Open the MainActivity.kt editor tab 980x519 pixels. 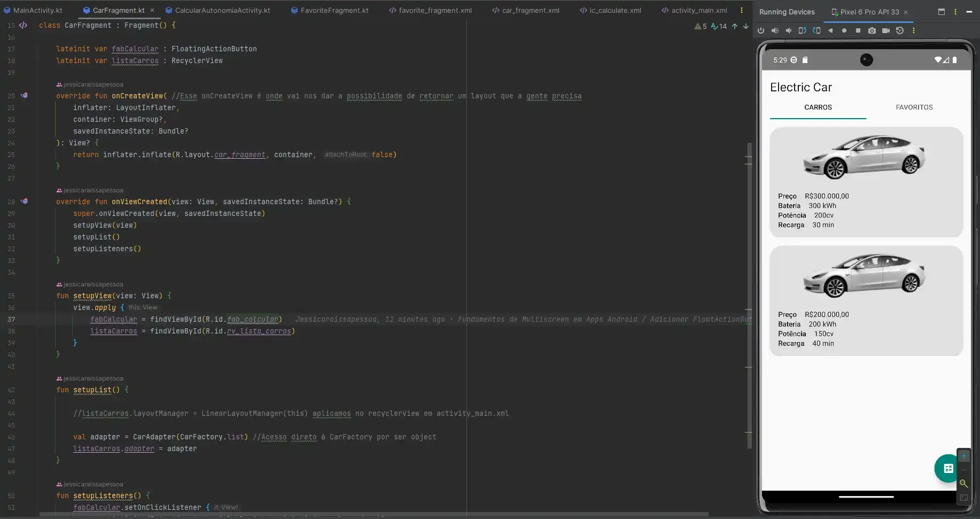point(33,10)
